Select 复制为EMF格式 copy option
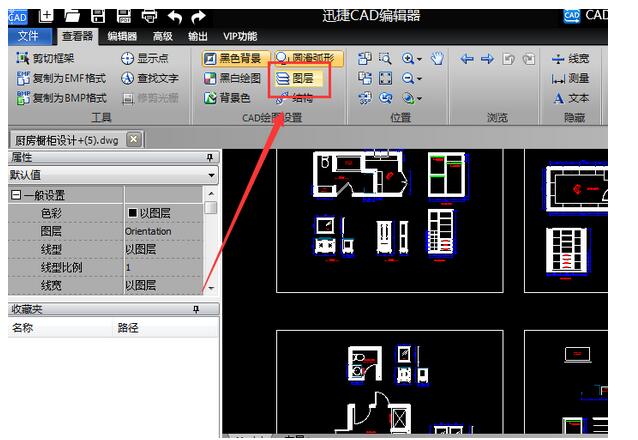Screen dimensions: 638x440 tap(61, 78)
